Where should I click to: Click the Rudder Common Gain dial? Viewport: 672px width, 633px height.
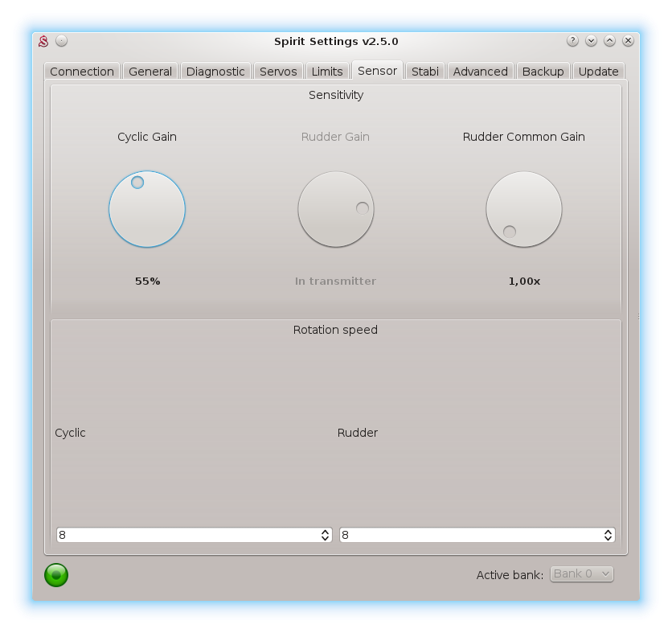coord(524,209)
